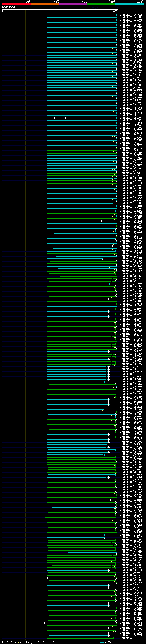Select hit label UniRef100_Q1PG89
This screenshot has height=644, width=146.
131,203
